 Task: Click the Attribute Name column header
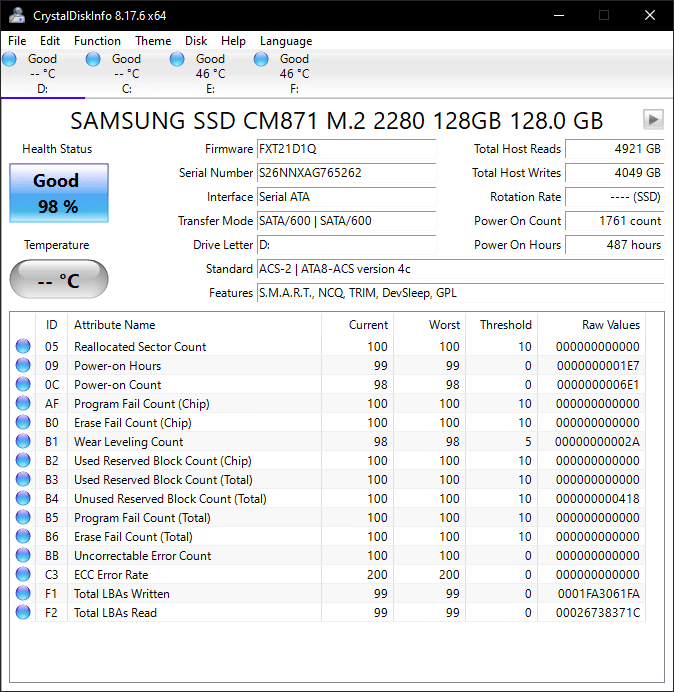click(x=195, y=325)
